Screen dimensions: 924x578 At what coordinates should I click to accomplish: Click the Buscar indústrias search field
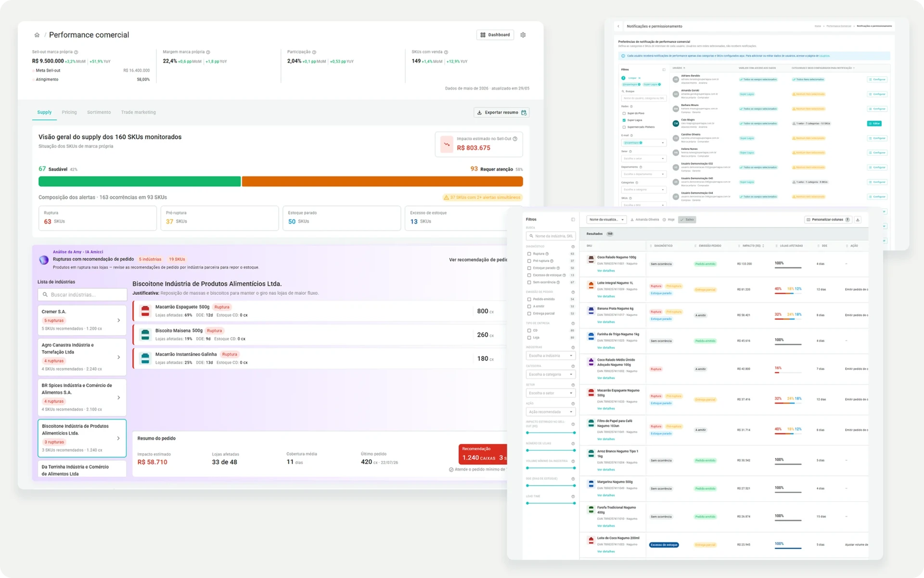click(82, 295)
